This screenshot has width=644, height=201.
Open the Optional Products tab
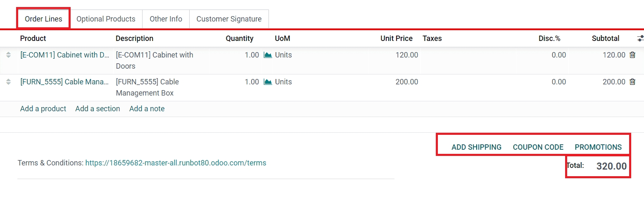[x=106, y=19]
